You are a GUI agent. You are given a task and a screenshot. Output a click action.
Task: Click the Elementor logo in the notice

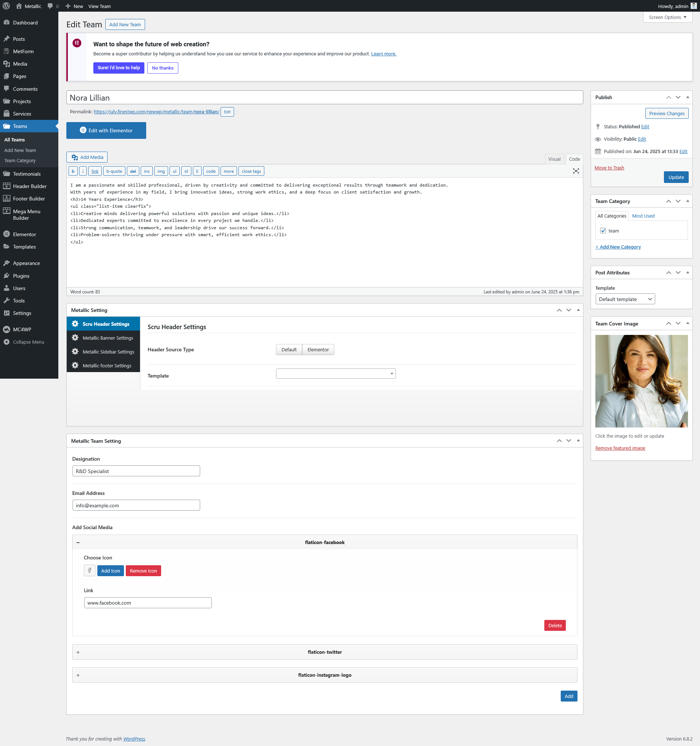(77, 43)
